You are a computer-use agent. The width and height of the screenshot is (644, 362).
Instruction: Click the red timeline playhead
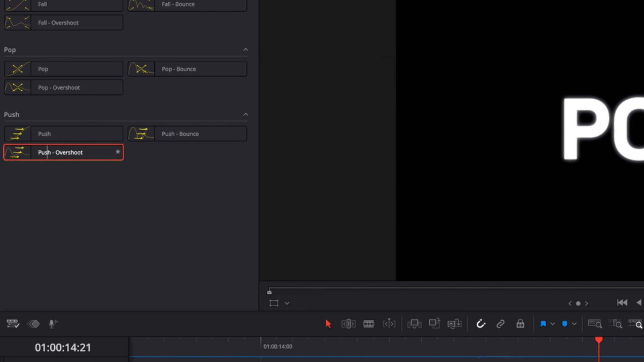[599, 340]
